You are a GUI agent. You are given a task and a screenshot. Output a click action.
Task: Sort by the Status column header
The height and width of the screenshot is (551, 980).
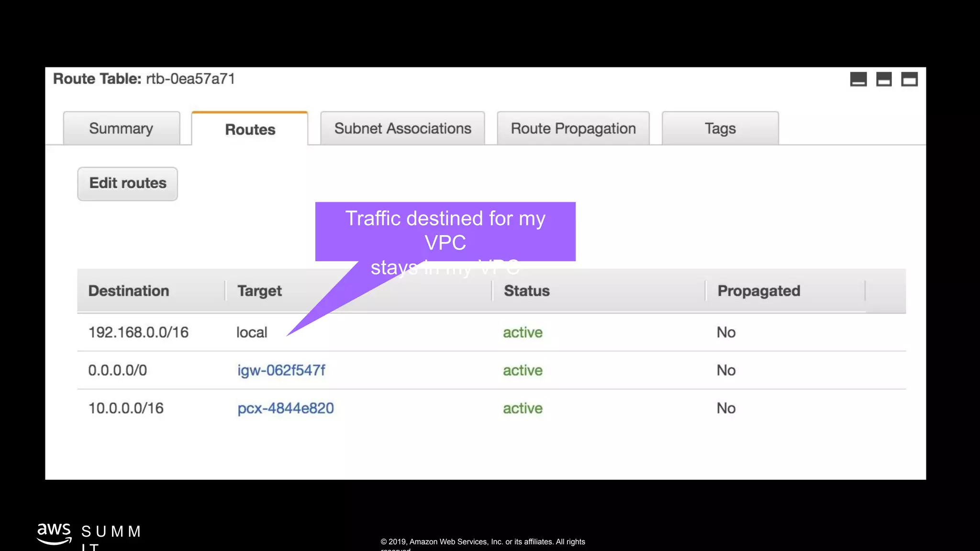click(x=527, y=291)
